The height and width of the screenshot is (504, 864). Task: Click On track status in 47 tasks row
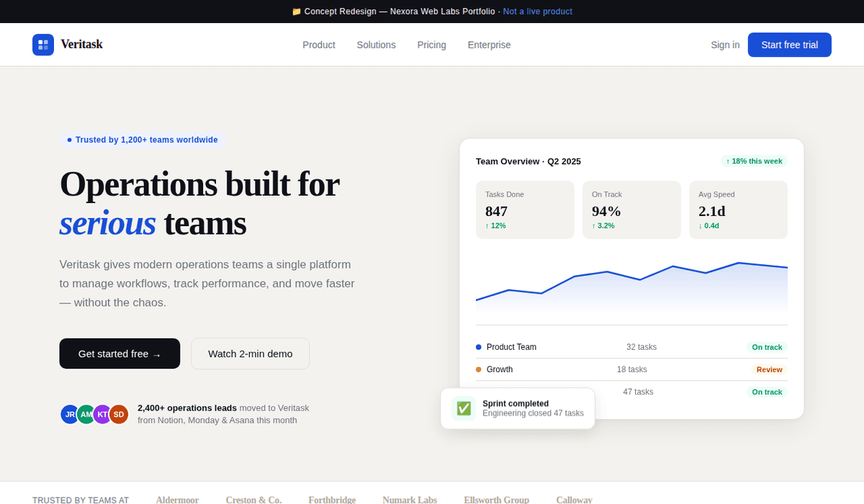coord(767,392)
